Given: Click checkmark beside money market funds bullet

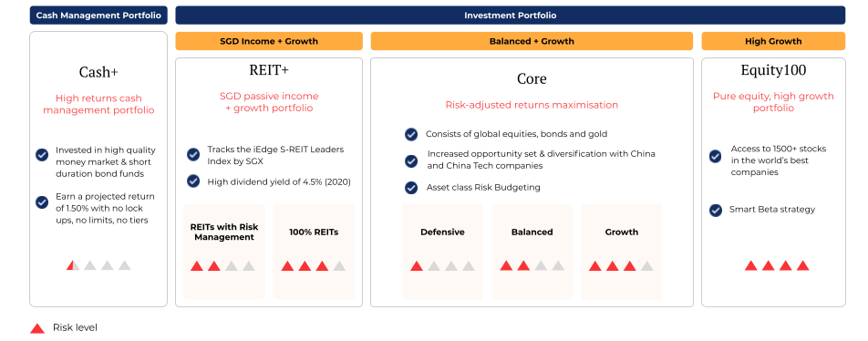Looking at the screenshot, I should tap(42, 155).
